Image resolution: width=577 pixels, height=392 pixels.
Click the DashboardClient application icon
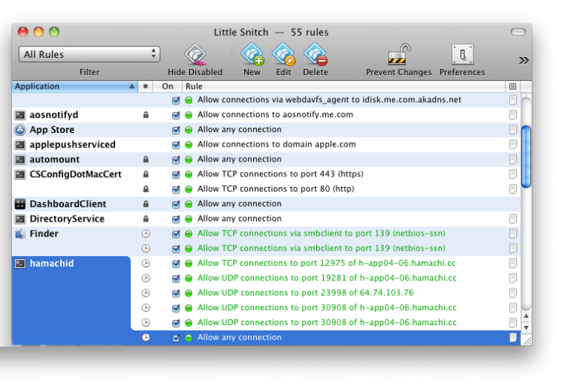click(x=20, y=204)
